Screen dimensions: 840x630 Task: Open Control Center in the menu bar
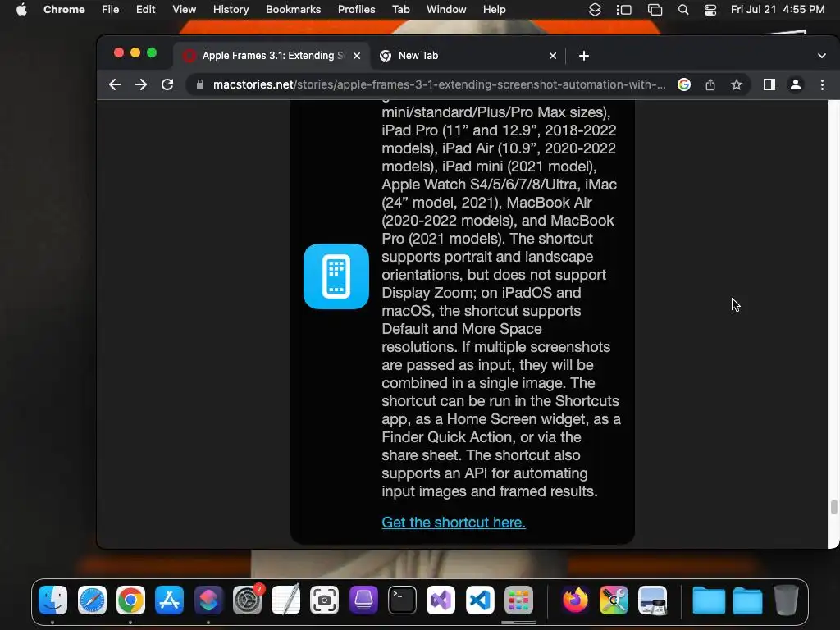pyautogui.click(x=710, y=10)
